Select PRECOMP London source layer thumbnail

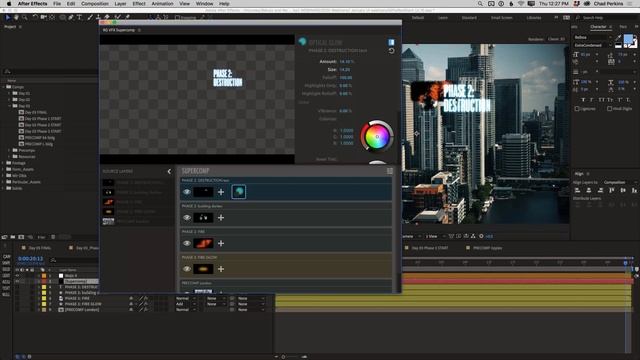[x=108, y=221]
